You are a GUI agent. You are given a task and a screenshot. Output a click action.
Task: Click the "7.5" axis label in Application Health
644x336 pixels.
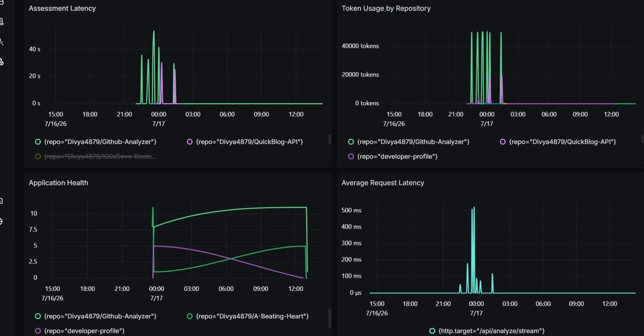tap(33, 229)
